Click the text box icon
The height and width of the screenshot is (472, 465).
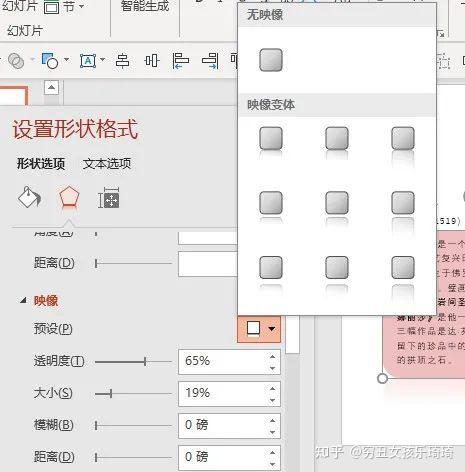click(x=88, y=61)
